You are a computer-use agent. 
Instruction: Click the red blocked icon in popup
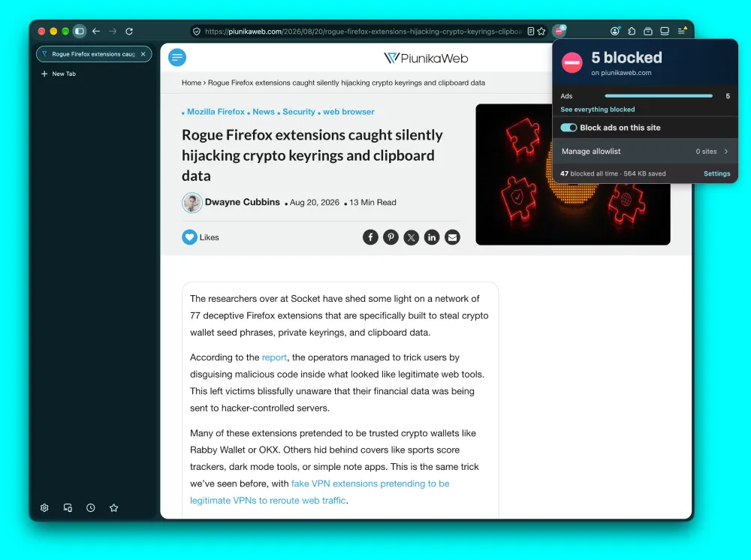tap(572, 62)
